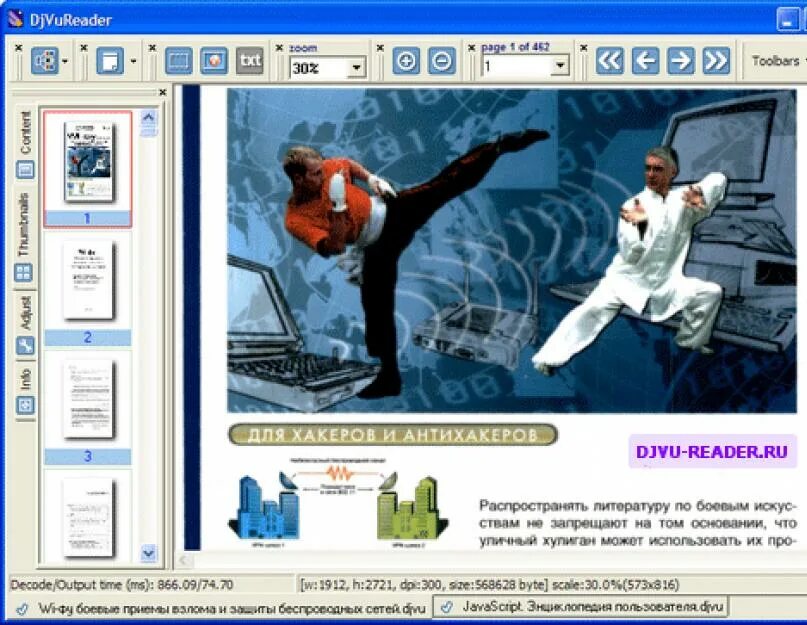Viewport: 807px width, 625px height.
Task: Open the document layout mode icon
Action: coord(44,61)
